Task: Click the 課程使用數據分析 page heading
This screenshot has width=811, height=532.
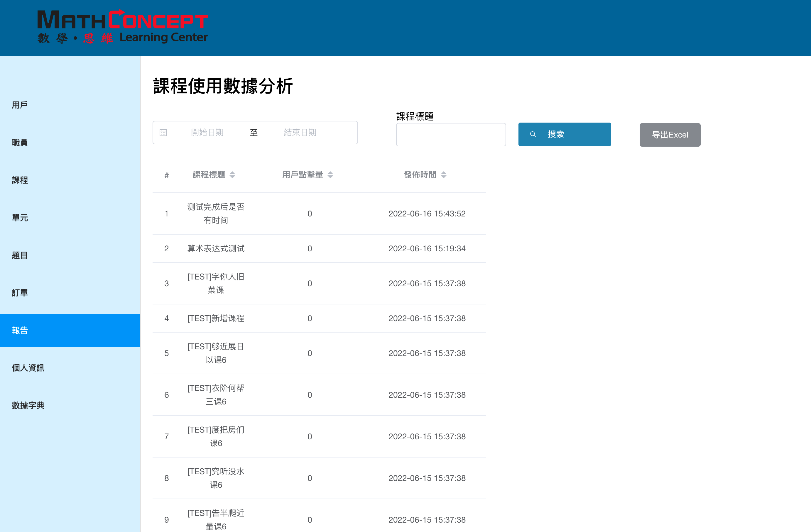Action: tap(223, 86)
